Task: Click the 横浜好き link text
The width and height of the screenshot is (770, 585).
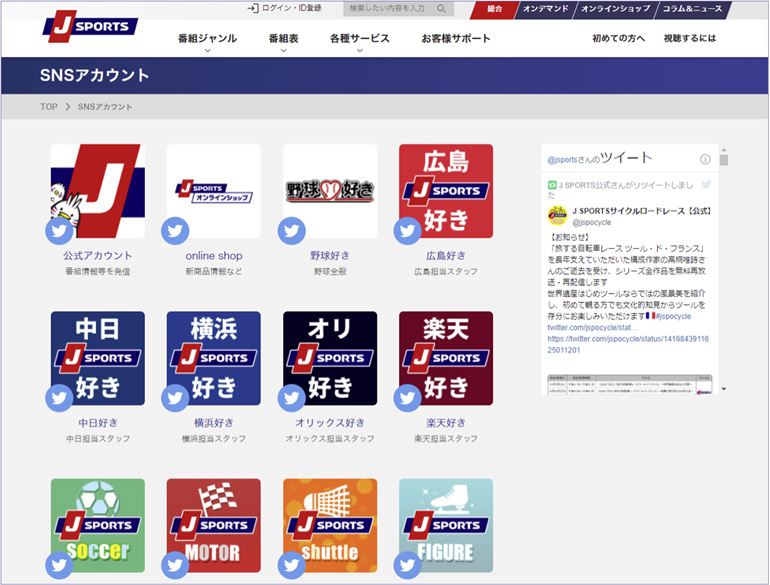Action: click(x=214, y=422)
